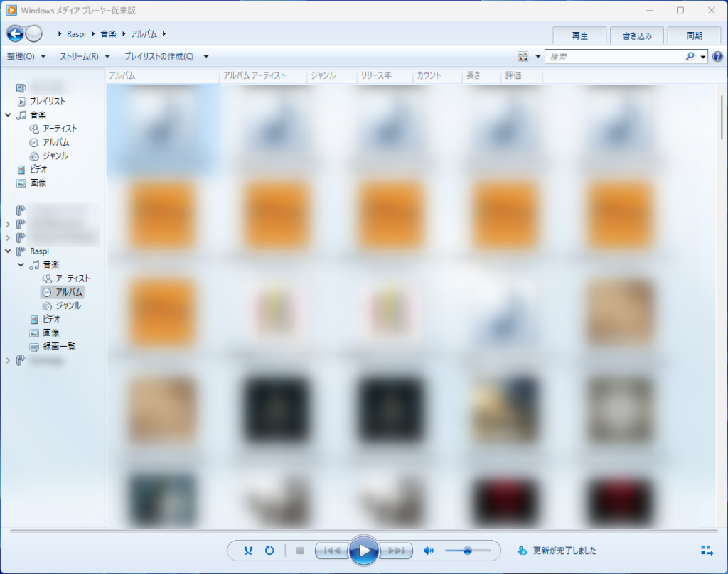Screen dimensions: 728x574
Task: Switch to Now Playing mode icon
Action: 707,551
